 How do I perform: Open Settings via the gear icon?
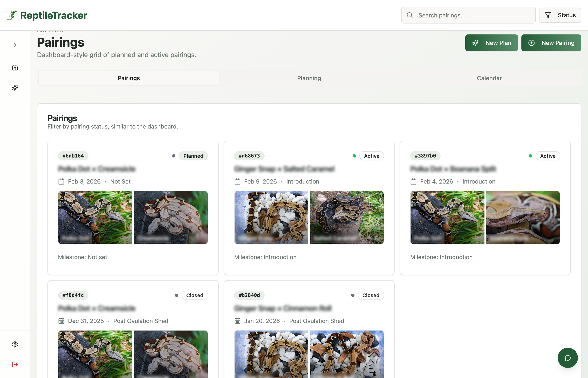pyautogui.click(x=15, y=344)
